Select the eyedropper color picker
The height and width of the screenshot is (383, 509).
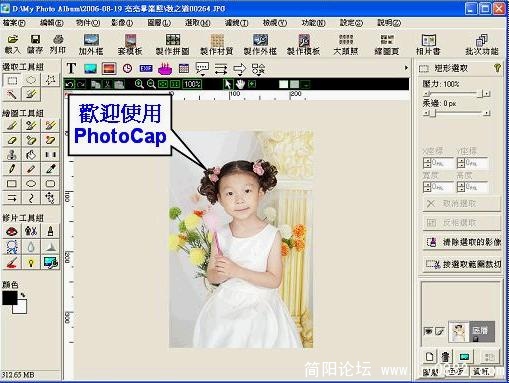point(50,169)
